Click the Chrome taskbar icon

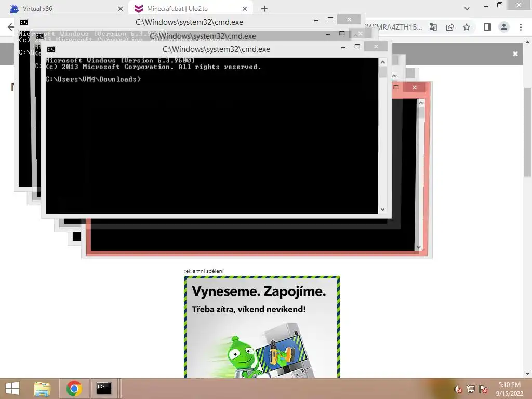(x=74, y=389)
